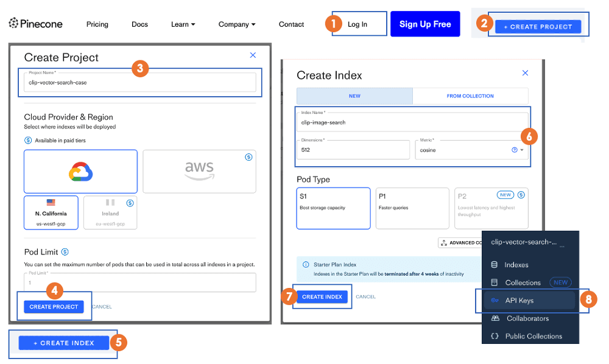609x364 pixels.
Task: Click the info icon next to Pod Limit
Action: (65, 251)
